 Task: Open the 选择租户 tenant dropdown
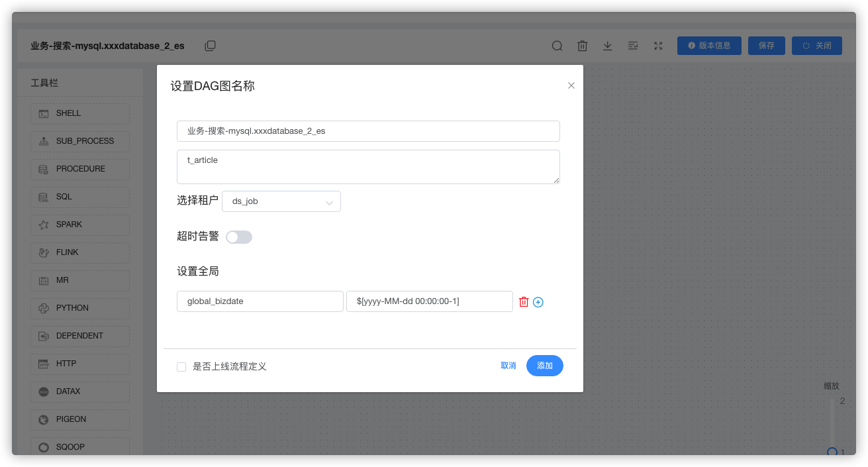(281, 201)
